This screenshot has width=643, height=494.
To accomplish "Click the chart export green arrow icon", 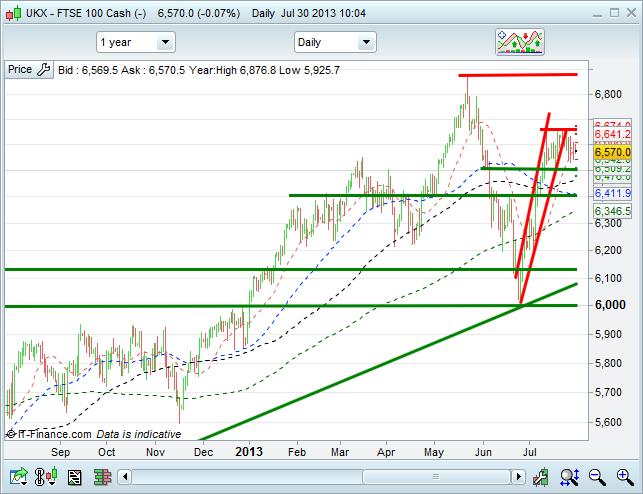I will coord(16,477).
